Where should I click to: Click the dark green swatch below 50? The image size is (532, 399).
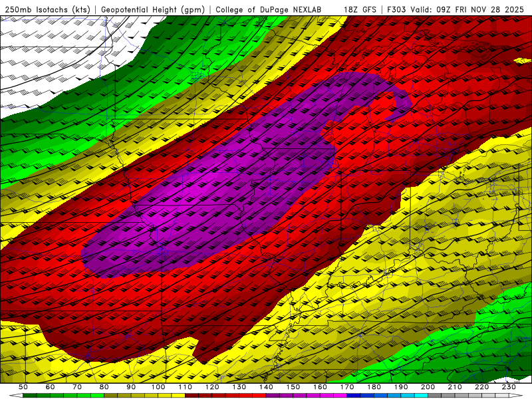tap(29, 396)
